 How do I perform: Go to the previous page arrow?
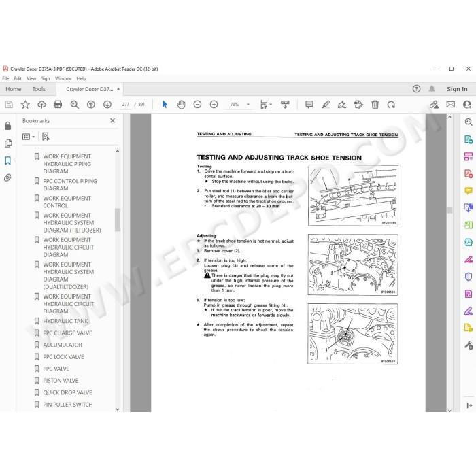click(90, 105)
